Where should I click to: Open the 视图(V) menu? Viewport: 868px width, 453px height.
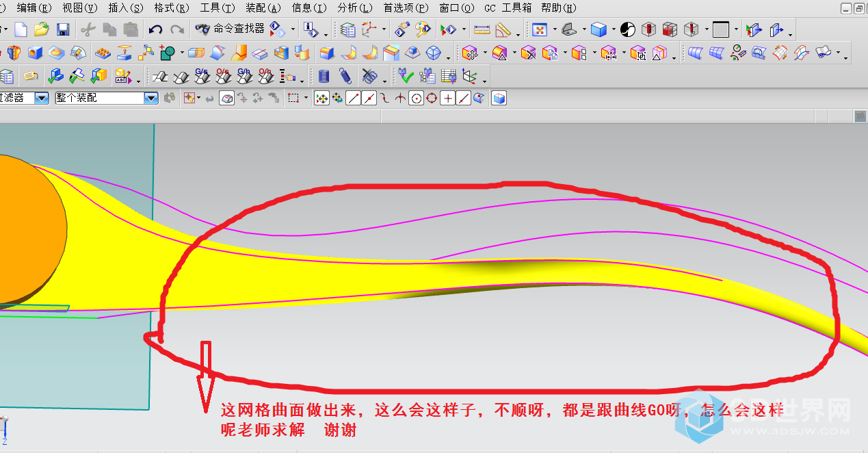coord(80,8)
